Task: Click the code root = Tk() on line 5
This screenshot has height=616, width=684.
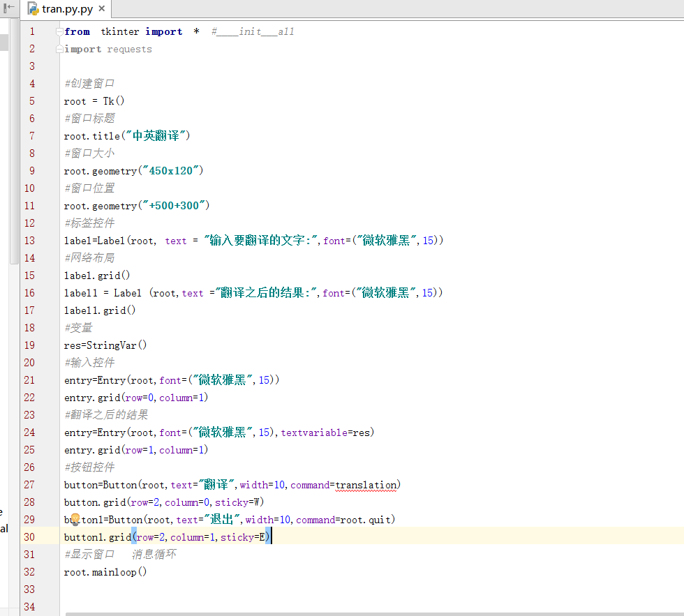Action: 94,101
